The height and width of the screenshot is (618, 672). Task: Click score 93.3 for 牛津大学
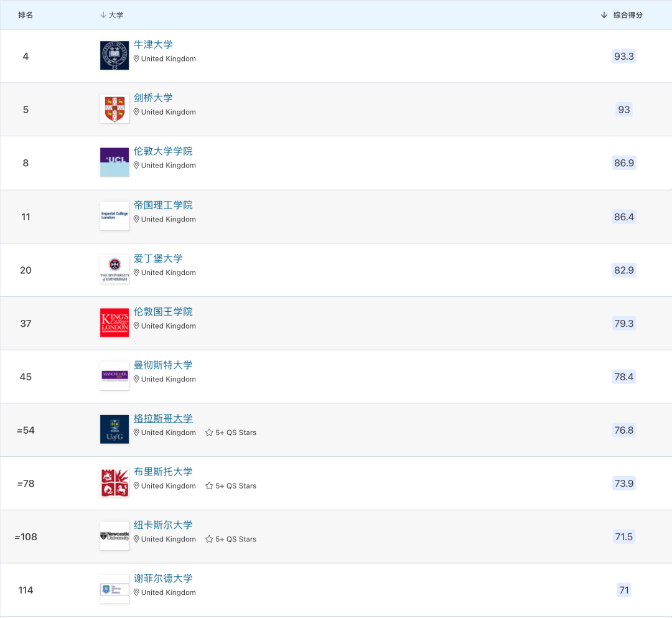(624, 56)
